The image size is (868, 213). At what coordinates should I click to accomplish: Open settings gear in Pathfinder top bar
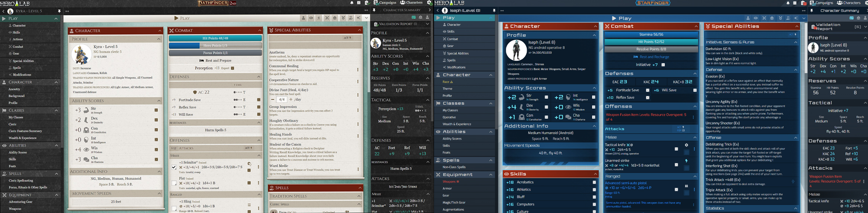pyautogui.click(x=430, y=3)
